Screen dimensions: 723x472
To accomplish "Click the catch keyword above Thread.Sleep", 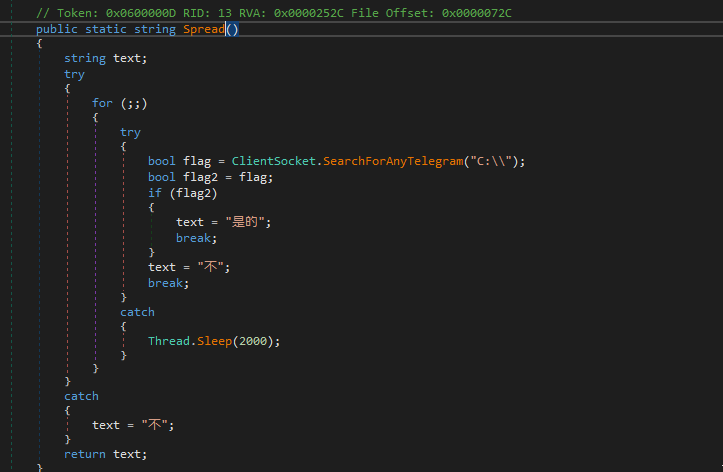I will point(137,312).
